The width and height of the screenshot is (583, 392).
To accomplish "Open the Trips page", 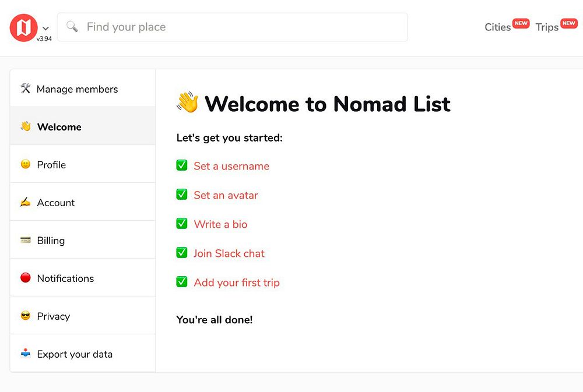I will 547,27.
